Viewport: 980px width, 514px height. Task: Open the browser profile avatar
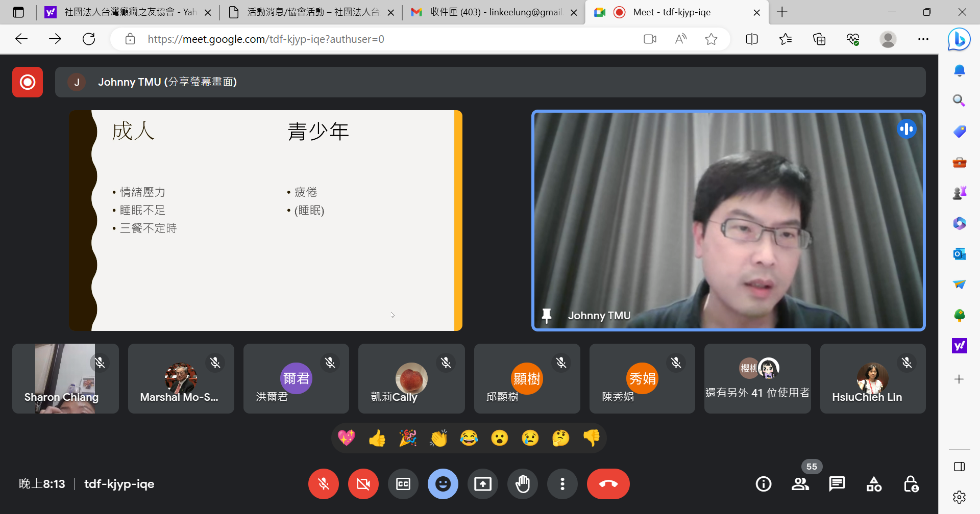[888, 39]
